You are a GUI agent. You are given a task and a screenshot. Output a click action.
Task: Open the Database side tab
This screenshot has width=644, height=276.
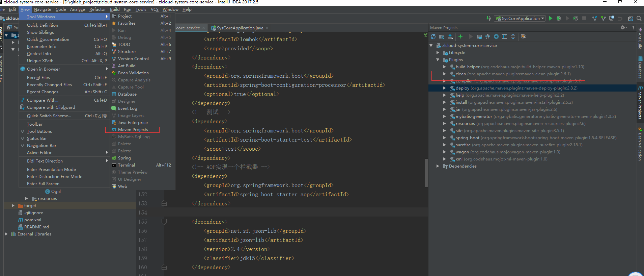640,68
